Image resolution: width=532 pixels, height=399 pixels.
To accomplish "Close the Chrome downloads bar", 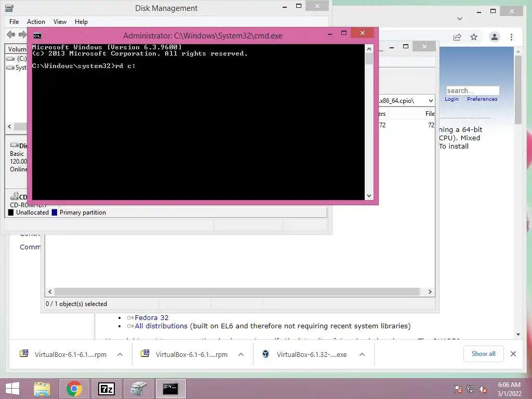I will [513, 354].
